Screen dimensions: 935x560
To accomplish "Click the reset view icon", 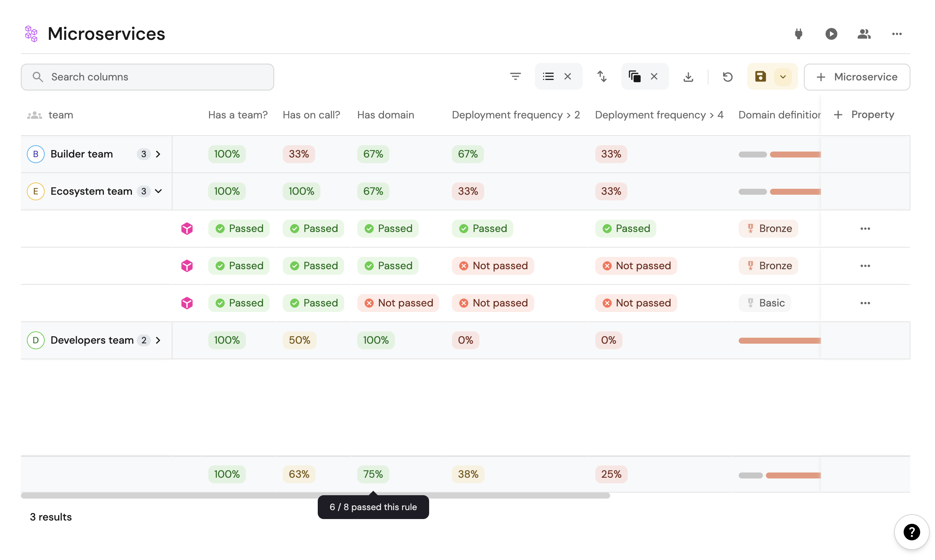I will click(728, 77).
